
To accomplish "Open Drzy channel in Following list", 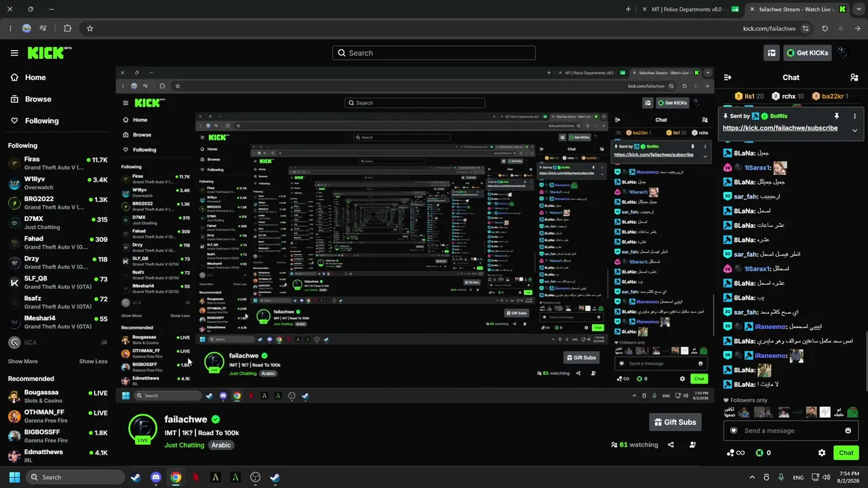I will click(58, 262).
